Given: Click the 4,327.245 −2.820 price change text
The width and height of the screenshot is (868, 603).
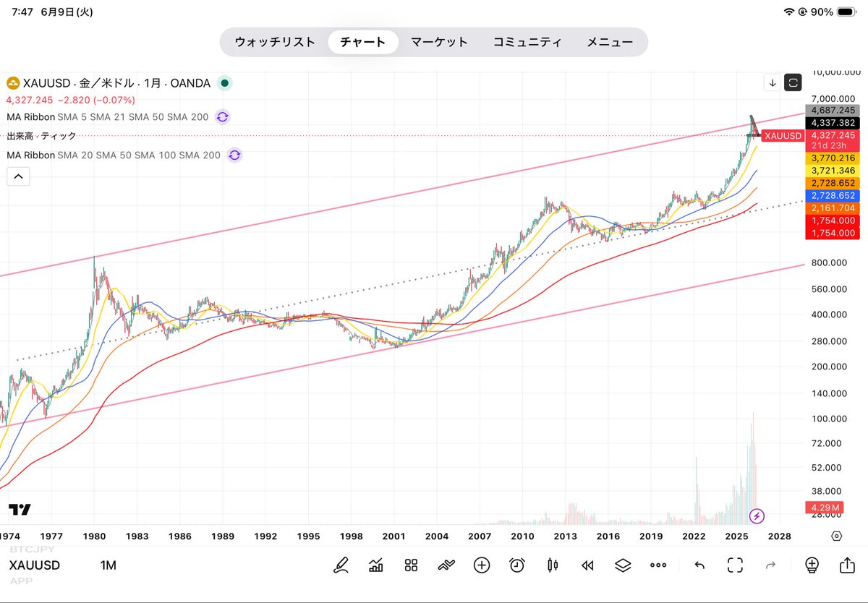Looking at the screenshot, I should click(x=70, y=100).
